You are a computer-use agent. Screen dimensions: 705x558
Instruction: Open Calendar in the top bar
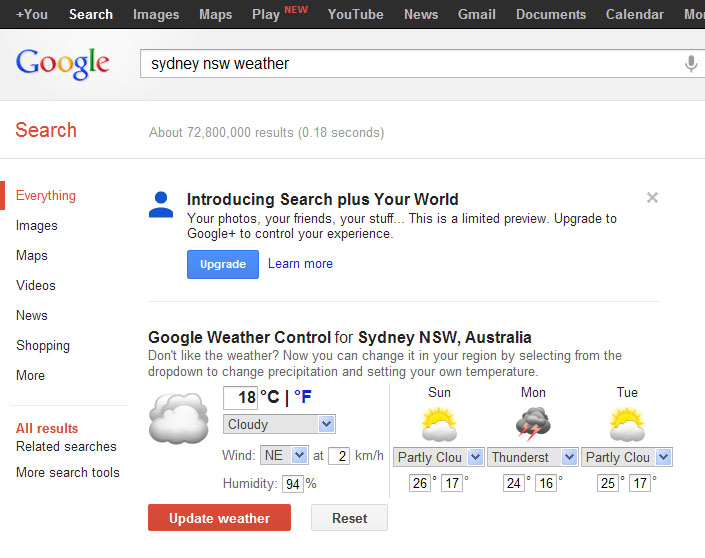pyautogui.click(x=634, y=14)
